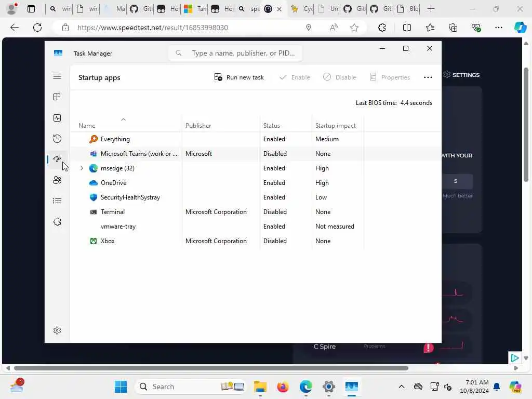Click the Read aloud icon

click(x=334, y=28)
